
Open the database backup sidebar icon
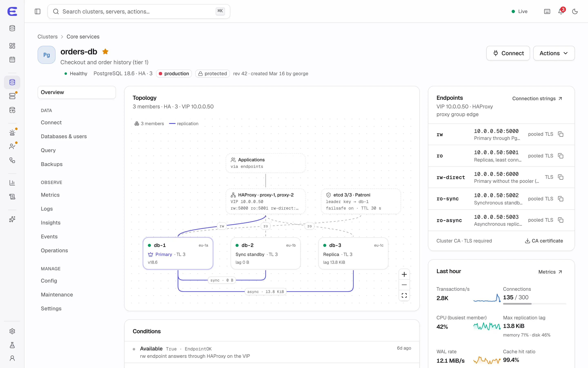tap(12, 110)
